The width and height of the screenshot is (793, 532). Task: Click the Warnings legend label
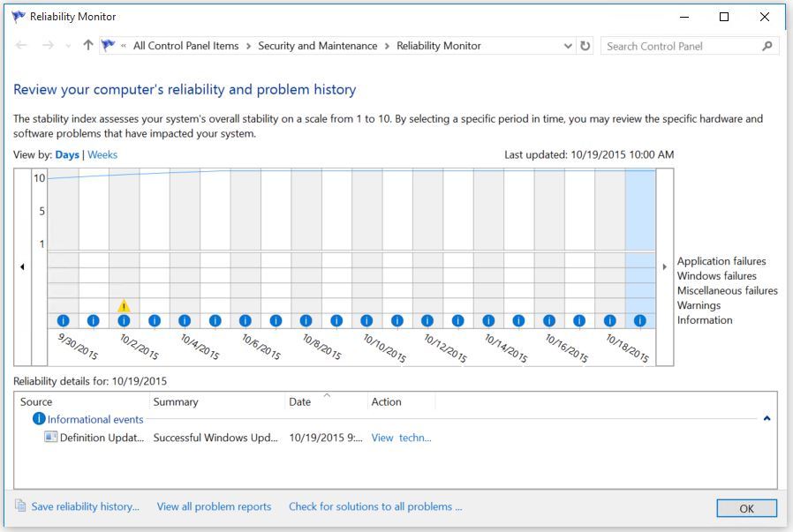pos(699,305)
